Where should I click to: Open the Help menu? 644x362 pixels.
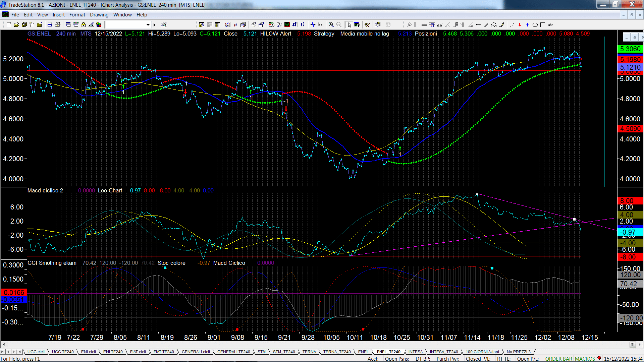142,15
